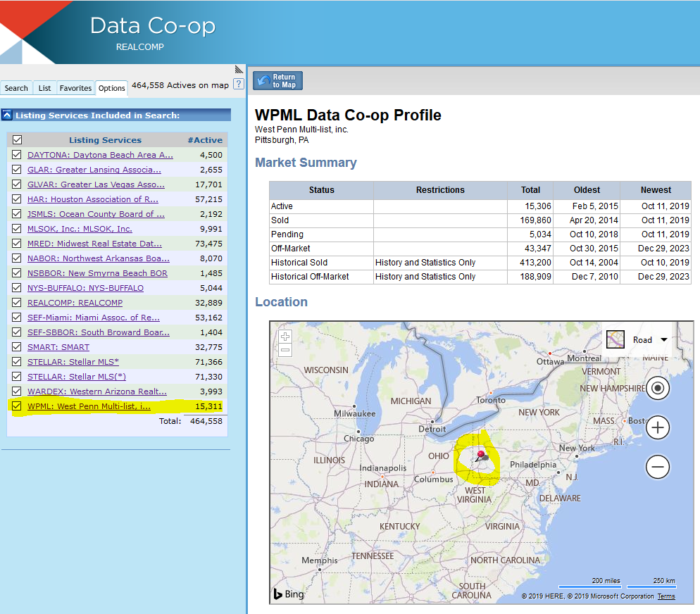This screenshot has width=700, height=614.
Task: Open the WPML: West Penn Multi-list link
Action: coord(89,406)
